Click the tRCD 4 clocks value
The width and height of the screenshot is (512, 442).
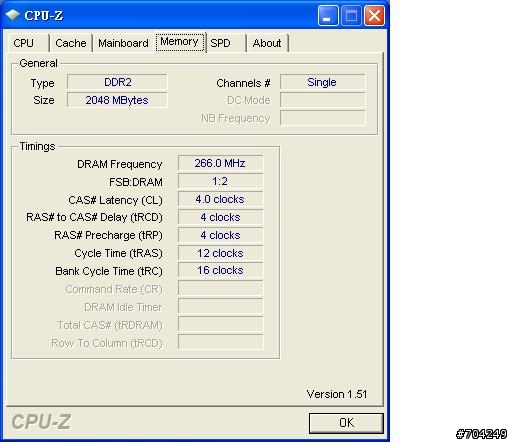point(220,217)
